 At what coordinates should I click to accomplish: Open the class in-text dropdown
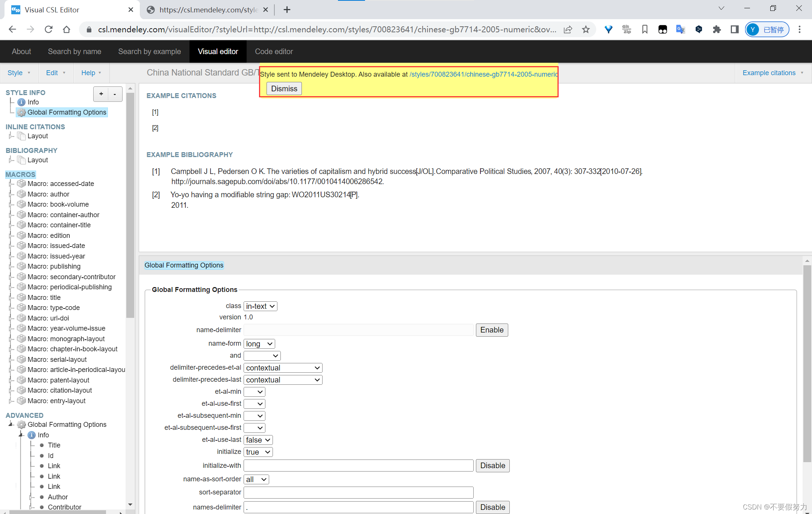tap(260, 306)
